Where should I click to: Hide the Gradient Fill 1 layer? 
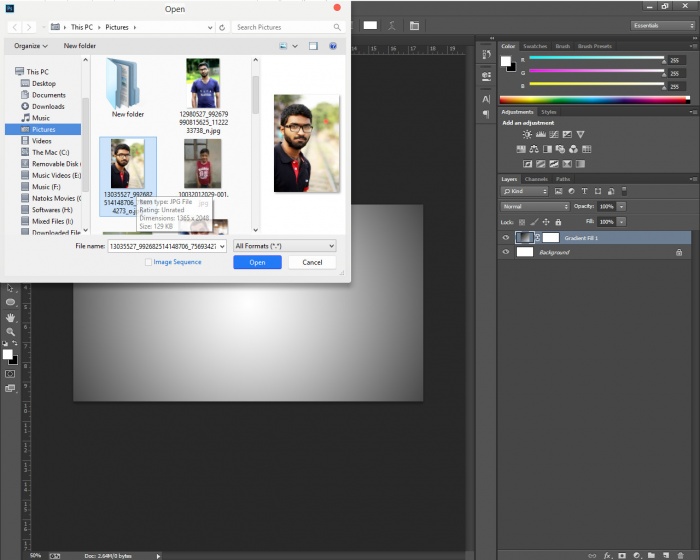point(505,238)
